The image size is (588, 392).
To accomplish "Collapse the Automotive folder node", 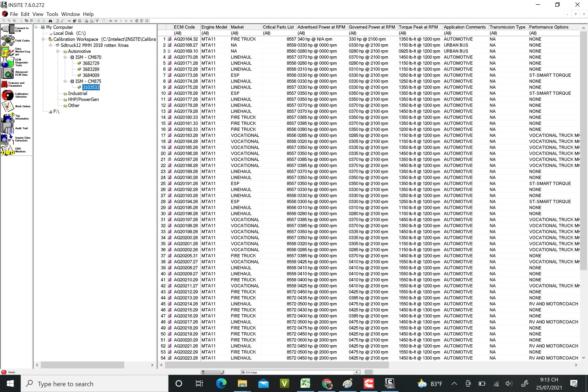I will [58, 51].
